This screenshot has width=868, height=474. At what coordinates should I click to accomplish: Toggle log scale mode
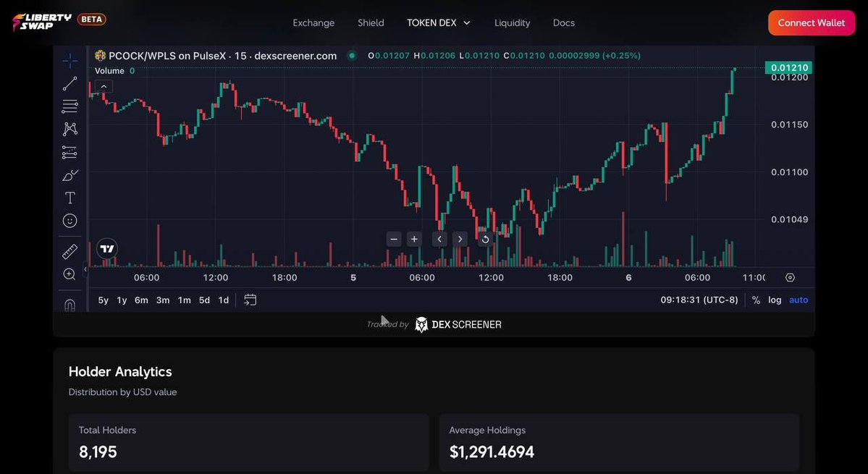coord(775,300)
